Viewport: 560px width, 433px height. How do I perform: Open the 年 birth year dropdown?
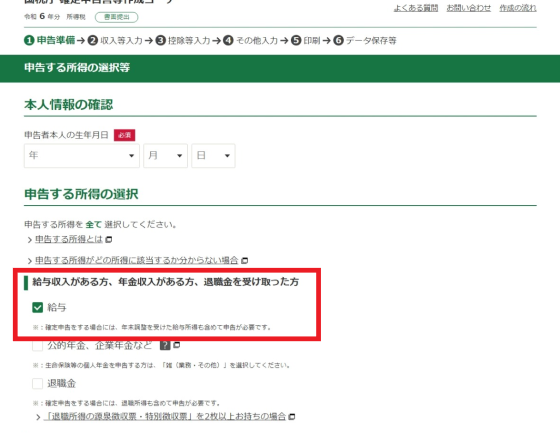(x=82, y=155)
